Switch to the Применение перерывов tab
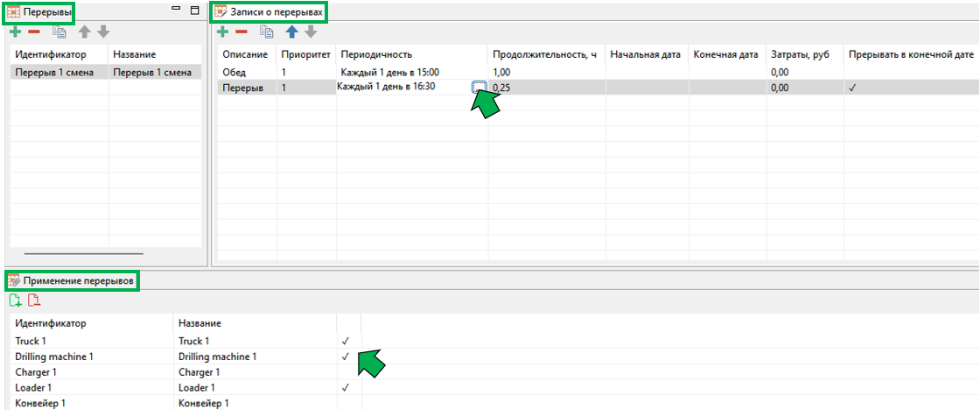Viewport: 980px width, 410px height. [71, 282]
